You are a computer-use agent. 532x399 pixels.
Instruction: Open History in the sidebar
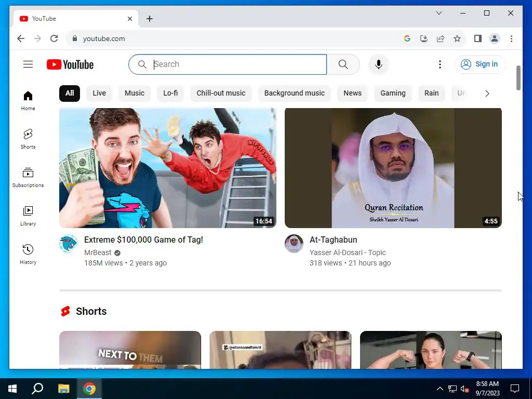click(x=28, y=254)
